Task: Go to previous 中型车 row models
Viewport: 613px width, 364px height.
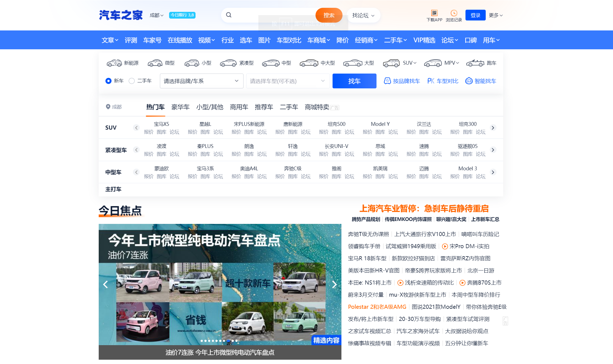Action: tap(136, 172)
